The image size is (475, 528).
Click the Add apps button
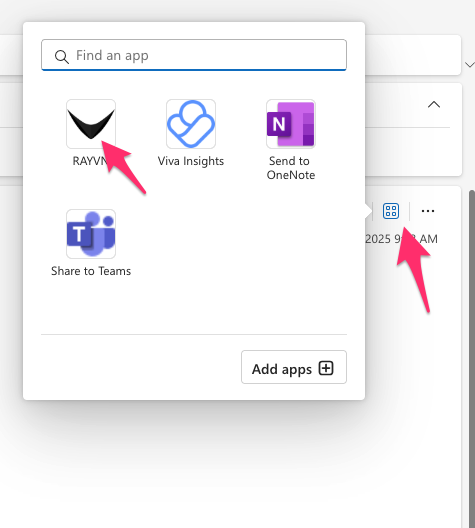294,367
